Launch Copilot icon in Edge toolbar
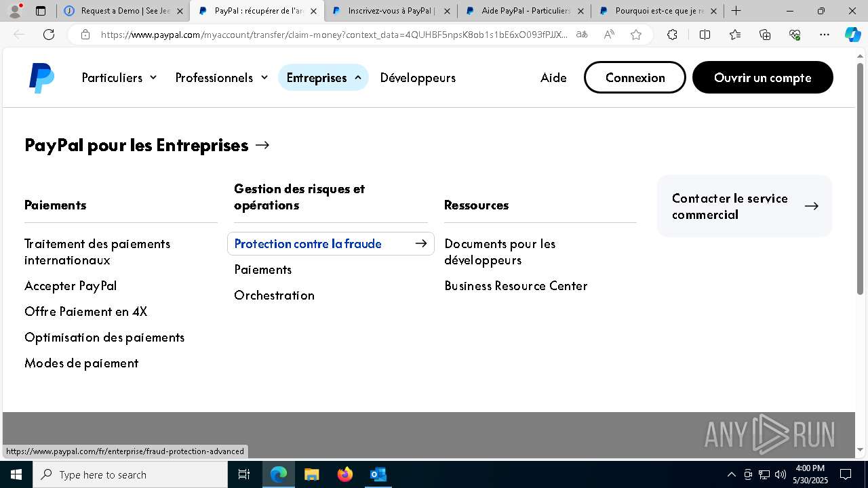The width and height of the screenshot is (868, 488). coord(852,35)
